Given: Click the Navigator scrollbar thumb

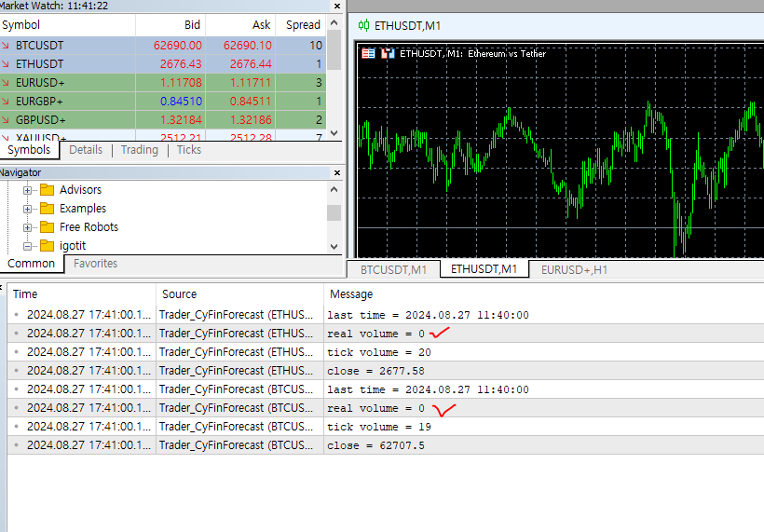Looking at the screenshot, I should coord(334,213).
